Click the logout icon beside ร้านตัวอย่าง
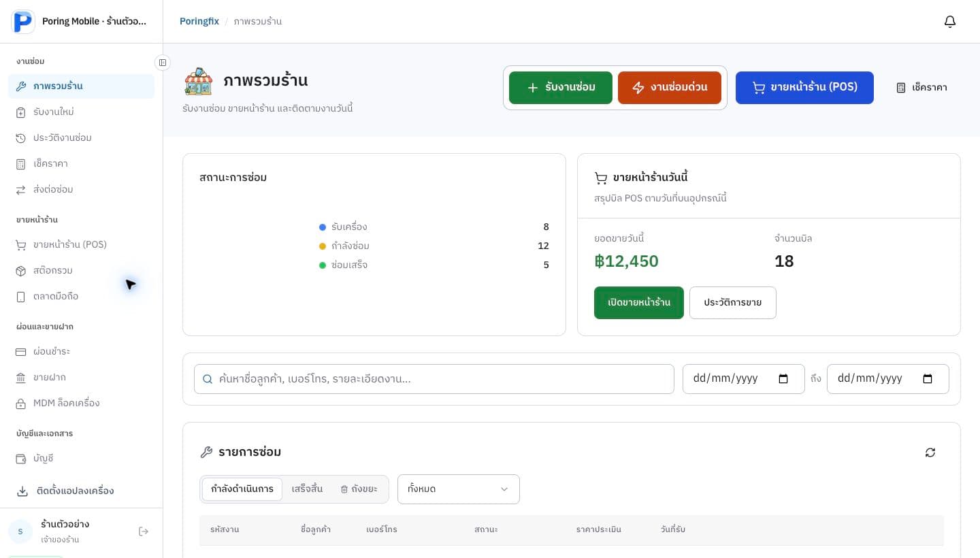This screenshot has width=980, height=558. pos(144,531)
